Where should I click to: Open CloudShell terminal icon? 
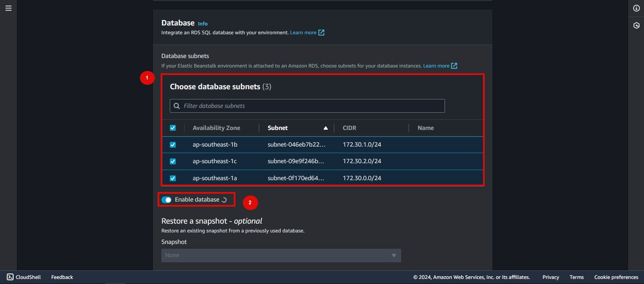[x=10, y=277]
